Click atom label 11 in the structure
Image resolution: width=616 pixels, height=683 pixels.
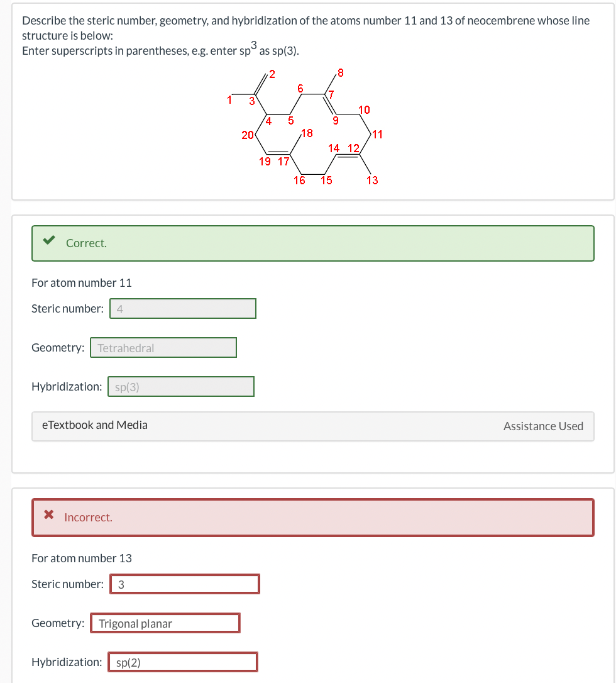click(x=377, y=134)
